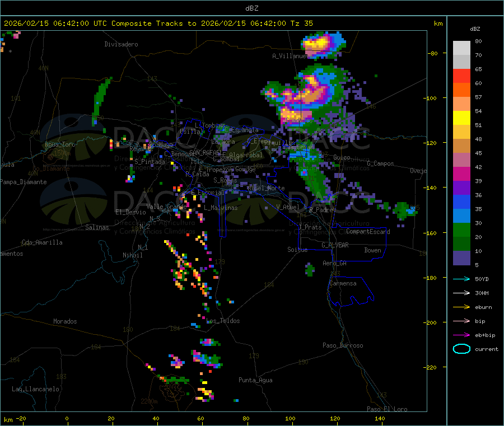Pick the red 60-65 dBZ color band
Image resolution: width=504 pixels, height=426 pixels.
pos(461,76)
